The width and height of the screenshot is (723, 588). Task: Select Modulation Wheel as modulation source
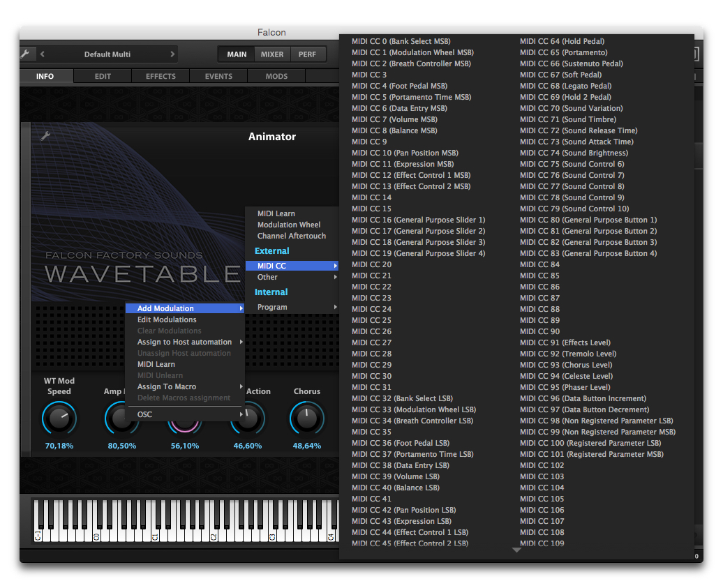click(x=292, y=225)
